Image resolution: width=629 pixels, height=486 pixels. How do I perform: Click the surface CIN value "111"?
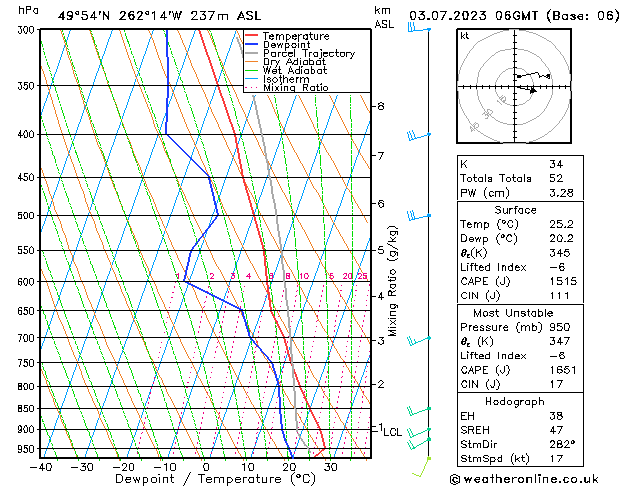(x=560, y=296)
